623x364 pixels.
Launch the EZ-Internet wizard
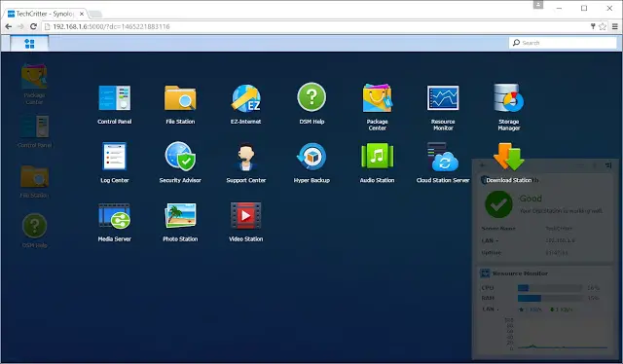[245, 104]
